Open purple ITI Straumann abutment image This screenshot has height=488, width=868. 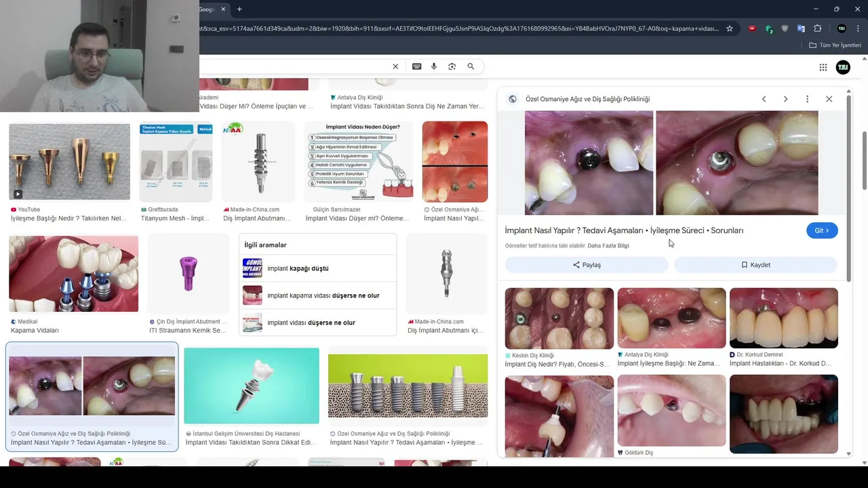click(189, 274)
